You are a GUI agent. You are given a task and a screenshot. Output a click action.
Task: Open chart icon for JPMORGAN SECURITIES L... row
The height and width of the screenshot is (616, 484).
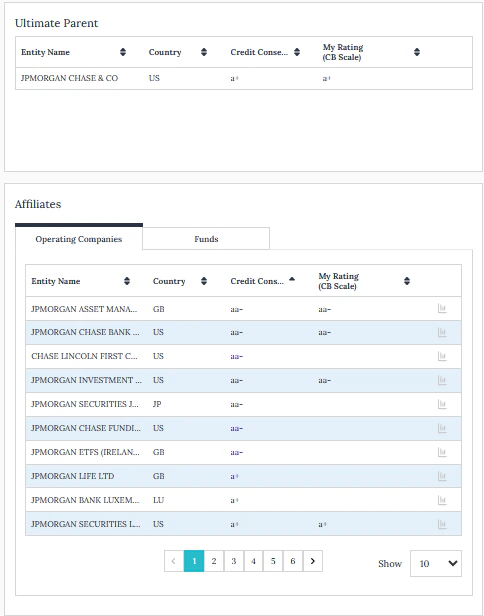[x=442, y=524]
